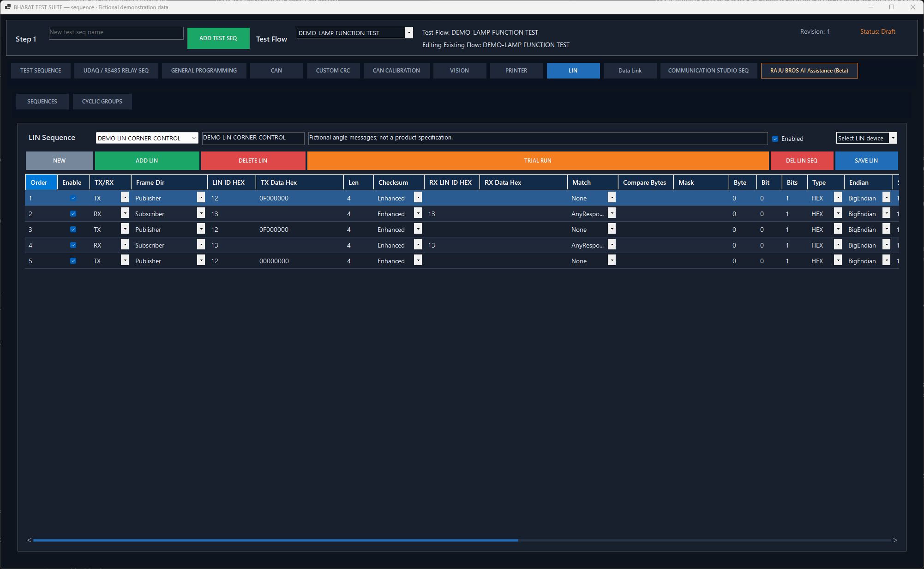Click the app icon in the title bar
The width and height of the screenshot is (924, 569).
8,7
